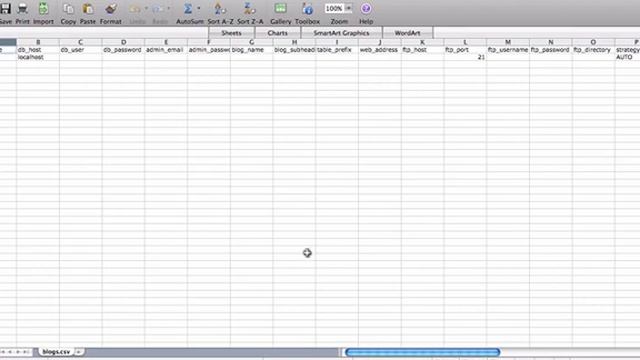
Task: Sort descending with Sort Z-A
Action: point(249,9)
